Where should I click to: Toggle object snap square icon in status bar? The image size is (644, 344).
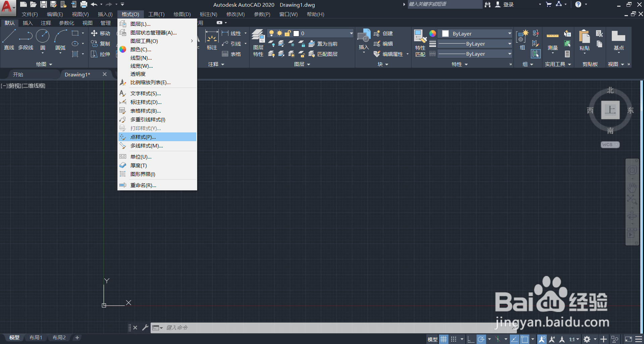point(525,339)
